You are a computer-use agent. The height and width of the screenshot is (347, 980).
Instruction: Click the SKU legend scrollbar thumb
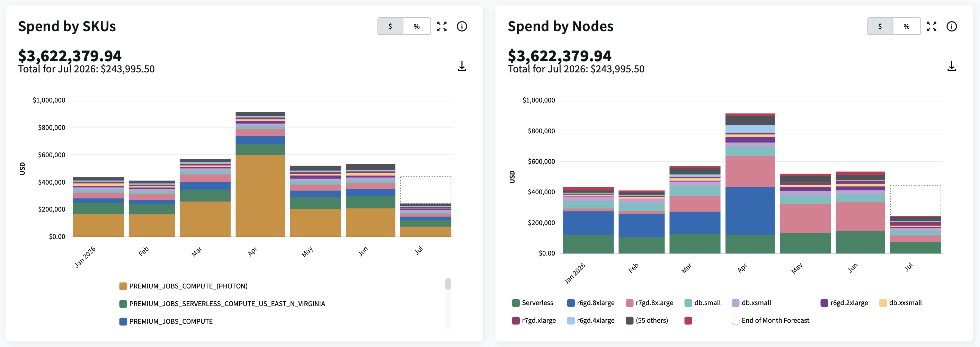pyautogui.click(x=448, y=284)
